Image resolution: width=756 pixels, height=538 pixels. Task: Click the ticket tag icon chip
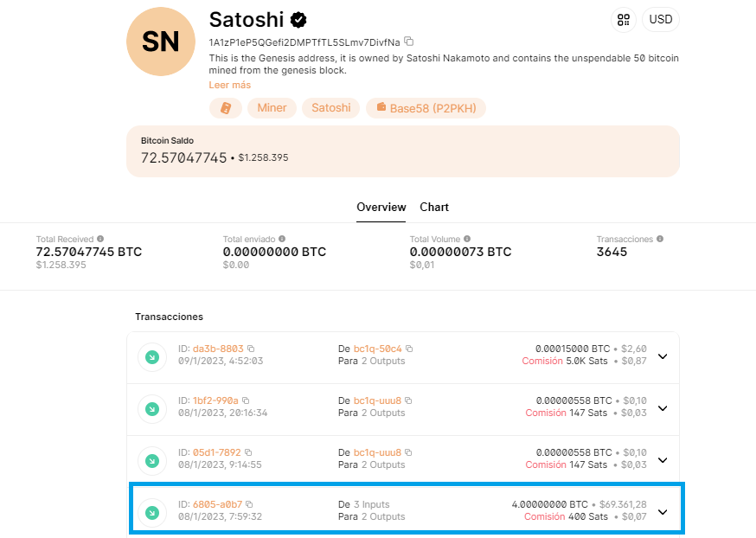point(226,108)
